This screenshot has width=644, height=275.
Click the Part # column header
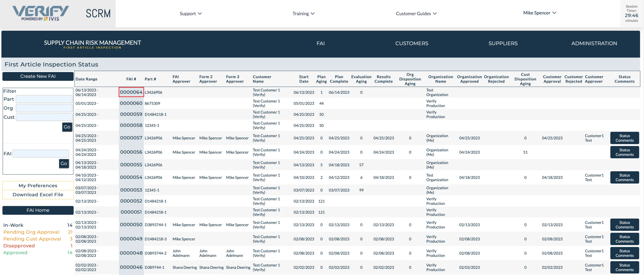150,79
